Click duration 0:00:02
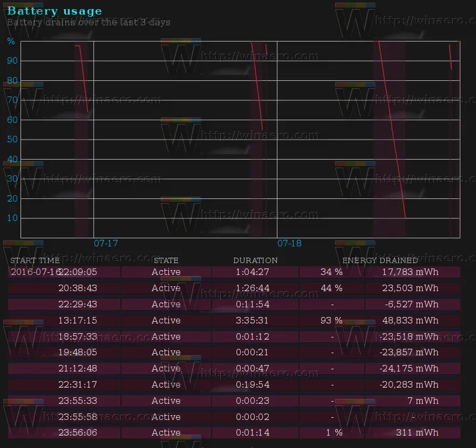The image size is (476, 448). tap(253, 417)
